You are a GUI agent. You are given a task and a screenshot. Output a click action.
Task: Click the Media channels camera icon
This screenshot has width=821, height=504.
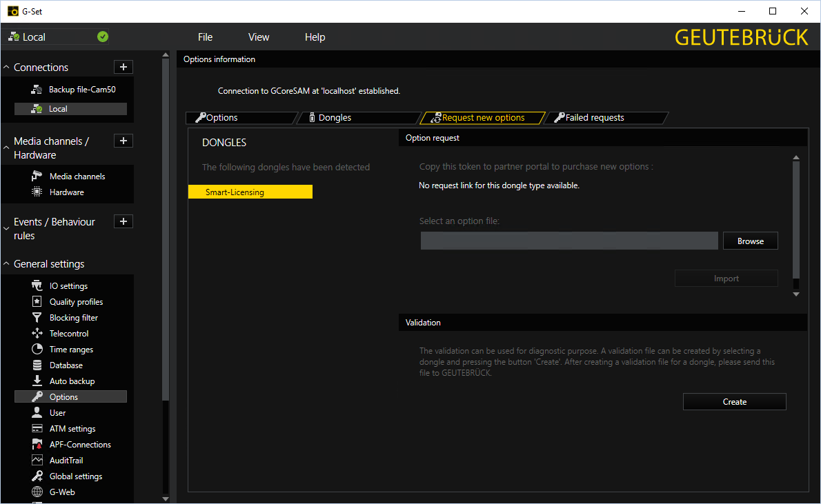point(37,177)
